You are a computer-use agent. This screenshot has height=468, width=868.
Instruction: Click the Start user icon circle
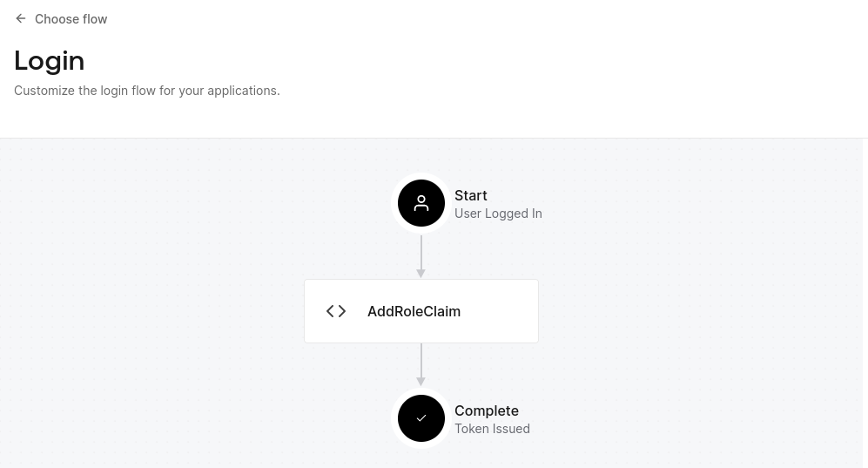[421, 203]
